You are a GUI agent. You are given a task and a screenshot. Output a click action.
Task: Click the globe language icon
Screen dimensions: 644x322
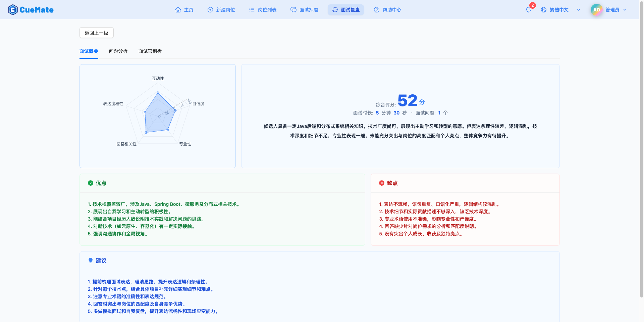click(544, 10)
